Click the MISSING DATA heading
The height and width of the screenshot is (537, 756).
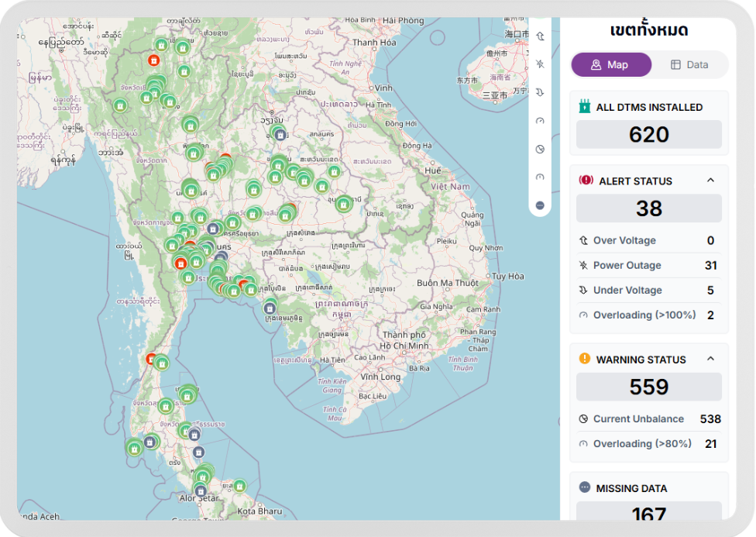[631, 488]
